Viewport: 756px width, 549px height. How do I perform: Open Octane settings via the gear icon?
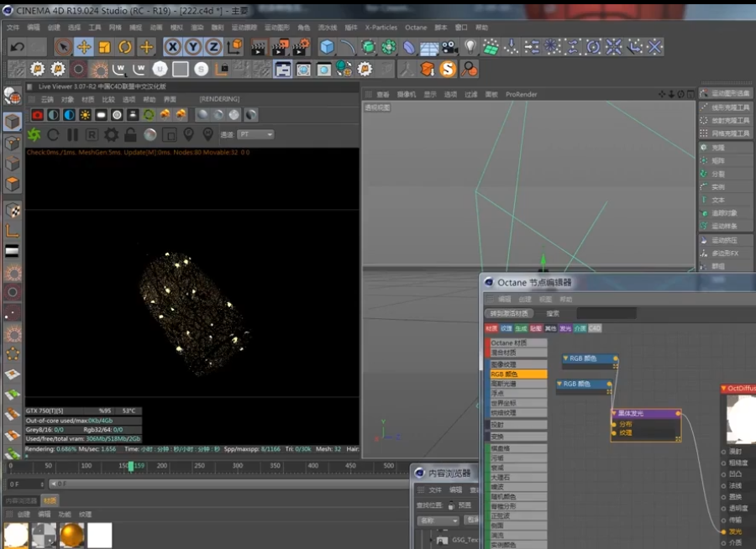[x=111, y=134]
